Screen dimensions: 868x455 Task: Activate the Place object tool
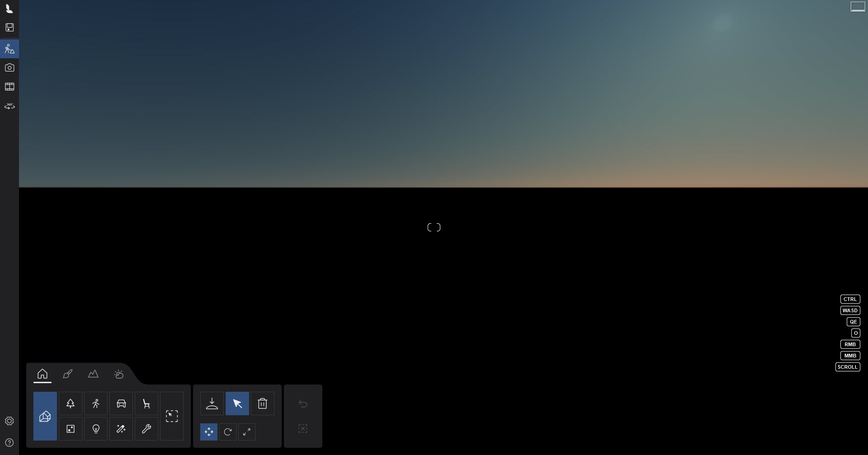(212, 403)
